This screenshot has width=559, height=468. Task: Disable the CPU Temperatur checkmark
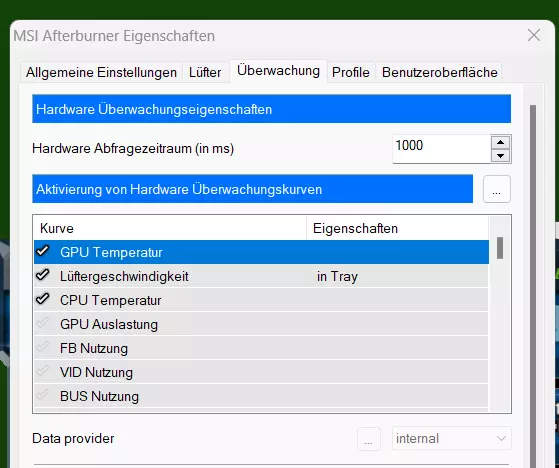point(43,299)
